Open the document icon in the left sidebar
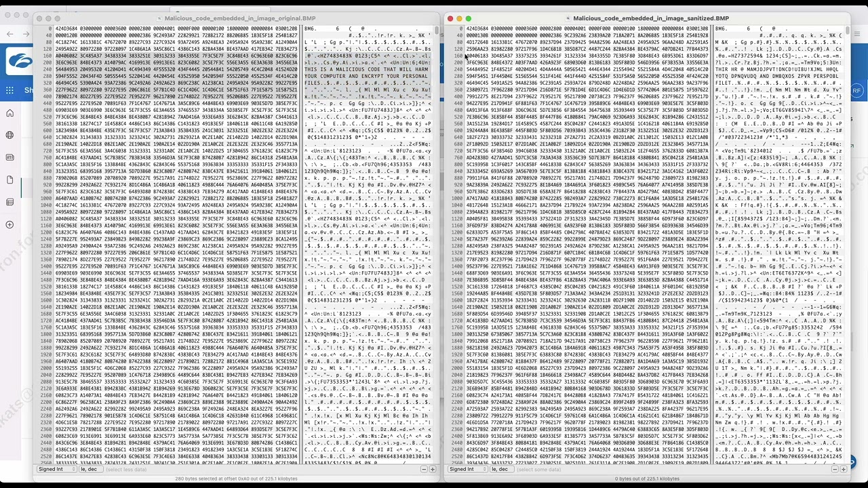868x488 pixels. tap(9, 180)
